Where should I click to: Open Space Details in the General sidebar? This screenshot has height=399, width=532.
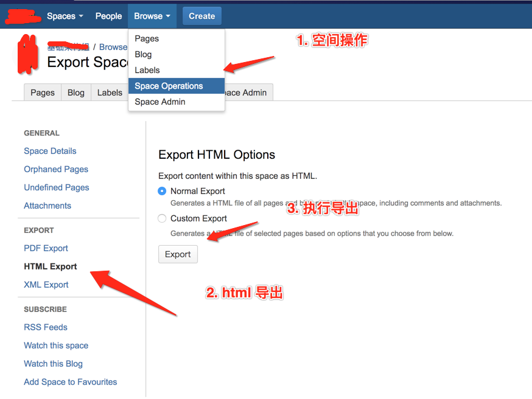pos(50,151)
